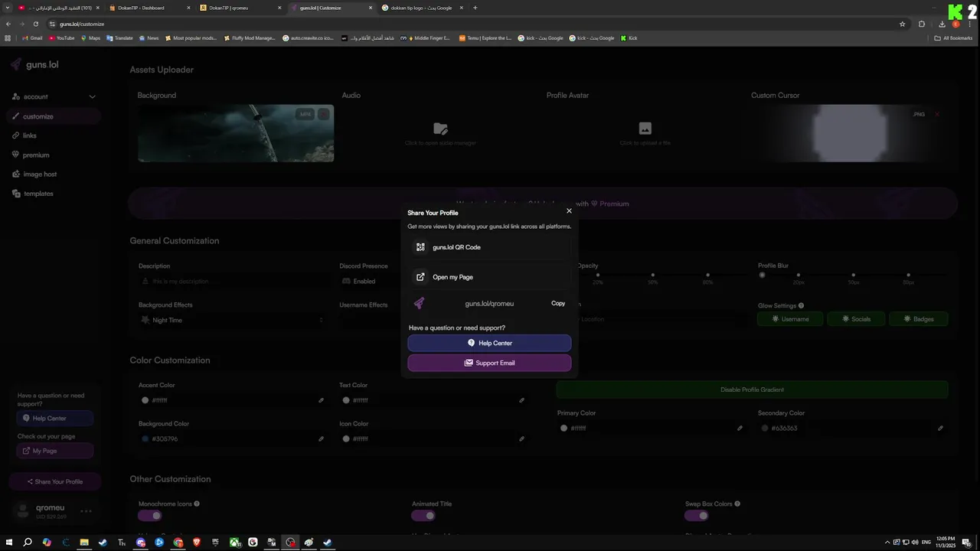This screenshot has width=980, height=551.
Task: Edit the Primary Color with pencil icon
Action: coord(740,428)
